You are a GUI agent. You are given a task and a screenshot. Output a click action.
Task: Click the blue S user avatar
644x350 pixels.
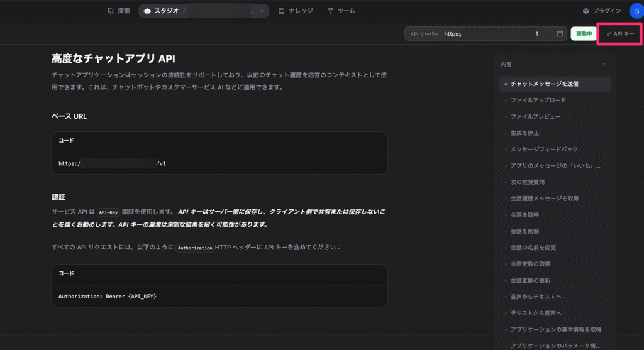[x=636, y=11]
